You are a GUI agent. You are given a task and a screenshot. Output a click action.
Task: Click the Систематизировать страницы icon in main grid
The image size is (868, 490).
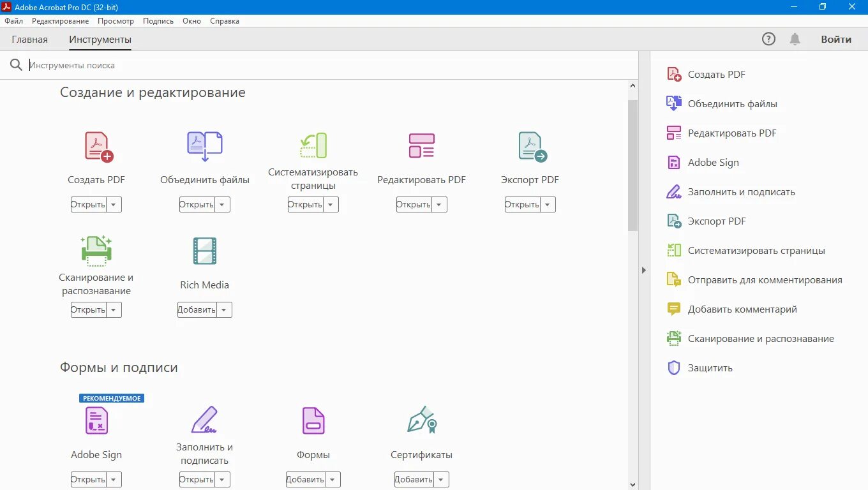(x=313, y=145)
